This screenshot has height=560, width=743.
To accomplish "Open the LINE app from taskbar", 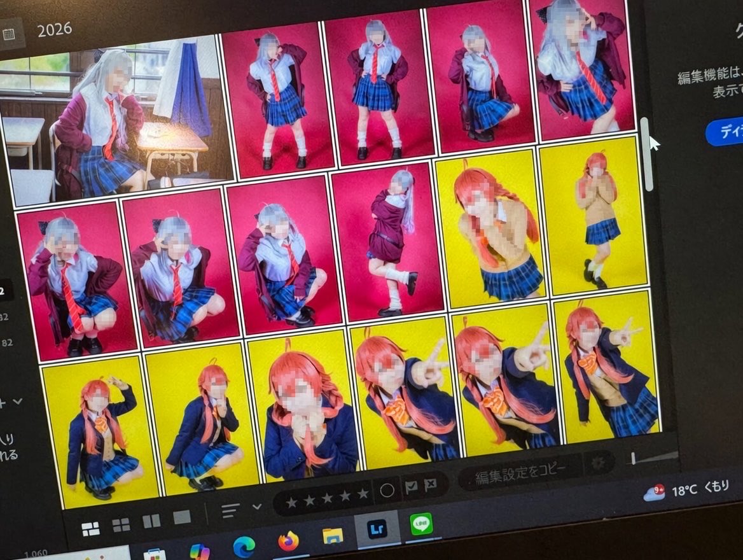I will click(421, 524).
